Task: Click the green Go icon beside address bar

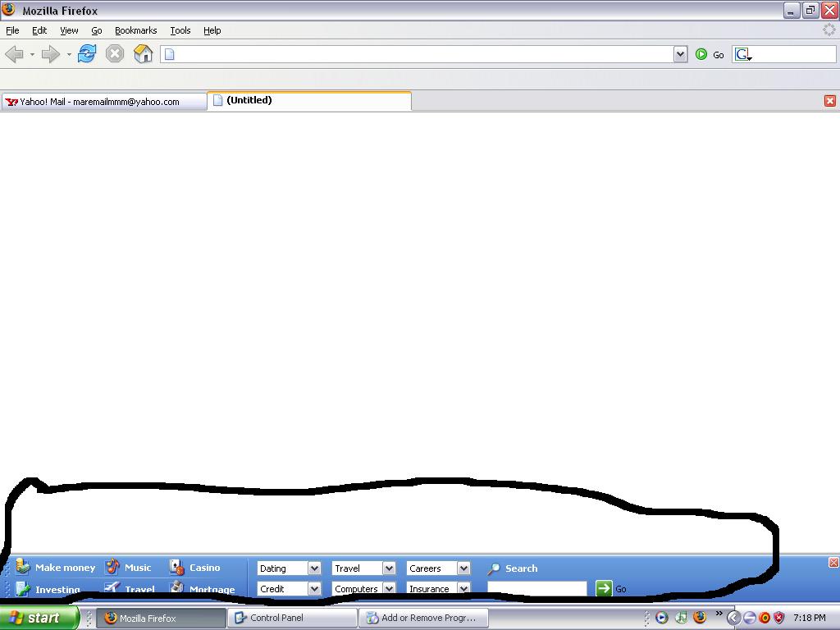Action: coord(701,54)
